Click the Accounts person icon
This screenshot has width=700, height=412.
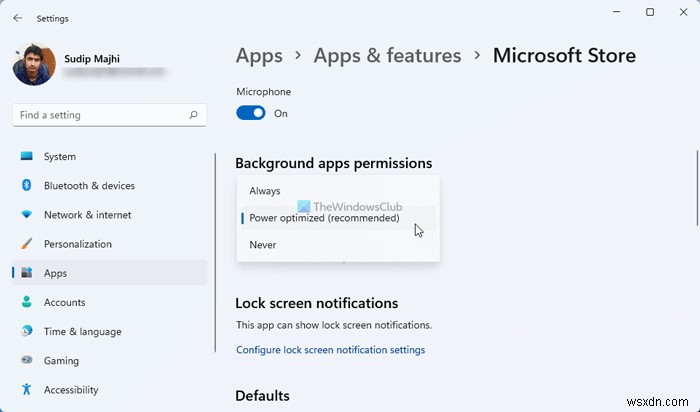(26, 302)
